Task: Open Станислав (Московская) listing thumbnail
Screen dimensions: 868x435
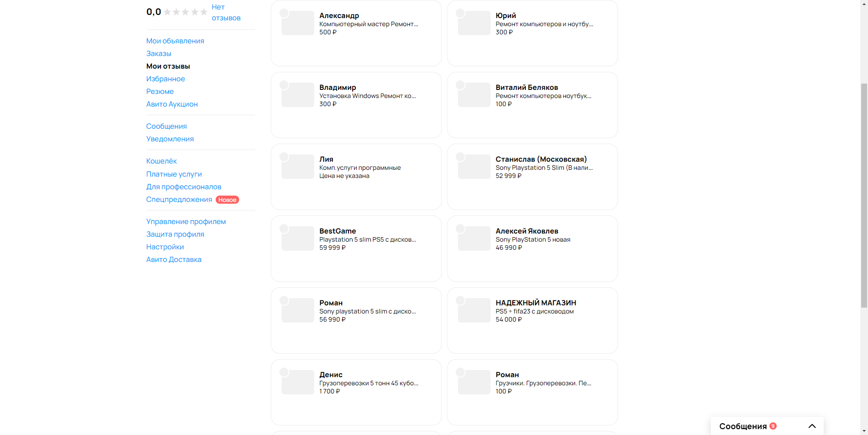Action: coord(474,167)
